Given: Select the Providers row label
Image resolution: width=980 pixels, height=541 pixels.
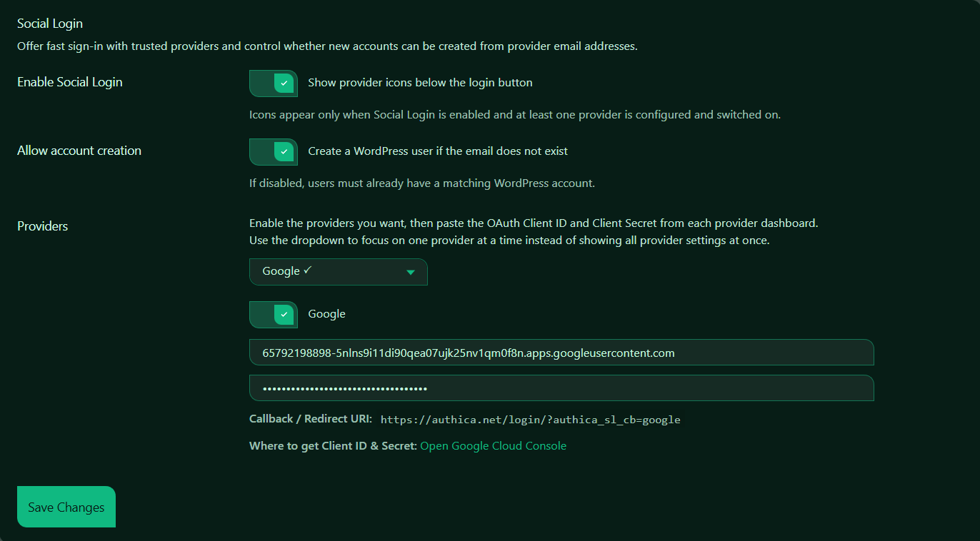Looking at the screenshot, I should tap(43, 226).
